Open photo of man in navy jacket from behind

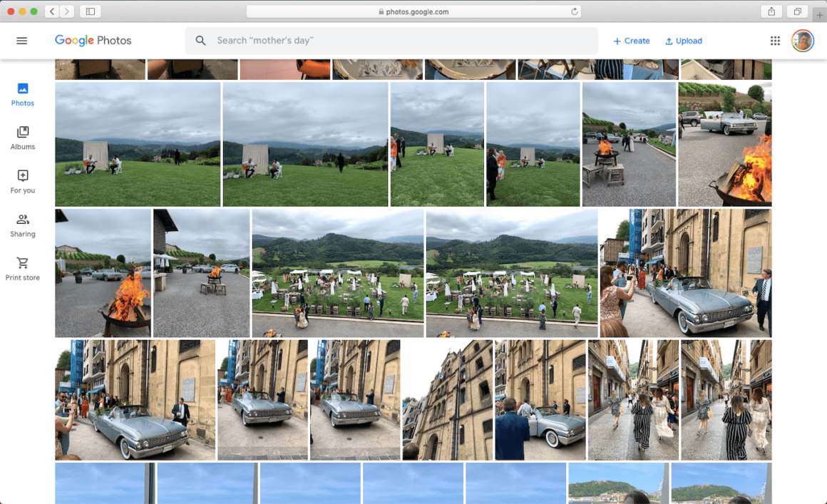click(540, 400)
